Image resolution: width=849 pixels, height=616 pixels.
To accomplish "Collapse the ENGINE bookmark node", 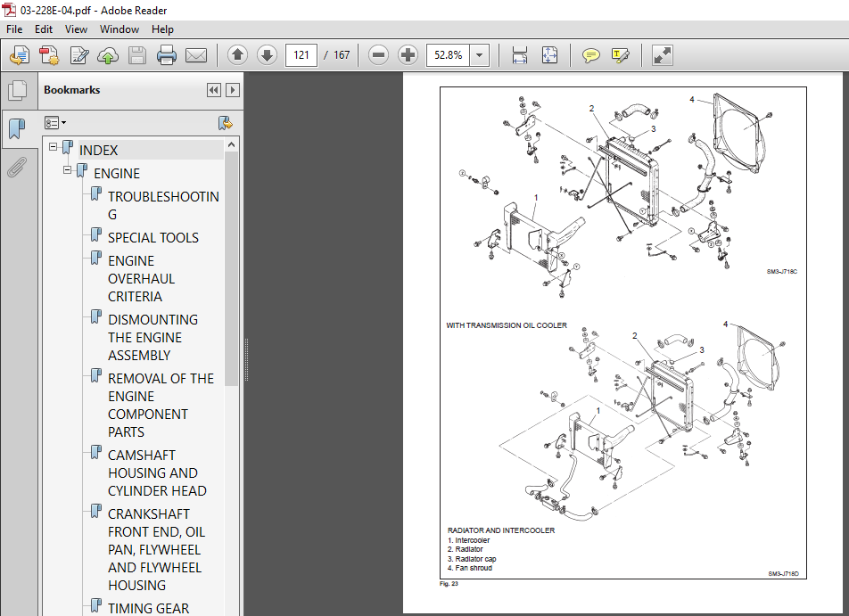I will [x=67, y=170].
